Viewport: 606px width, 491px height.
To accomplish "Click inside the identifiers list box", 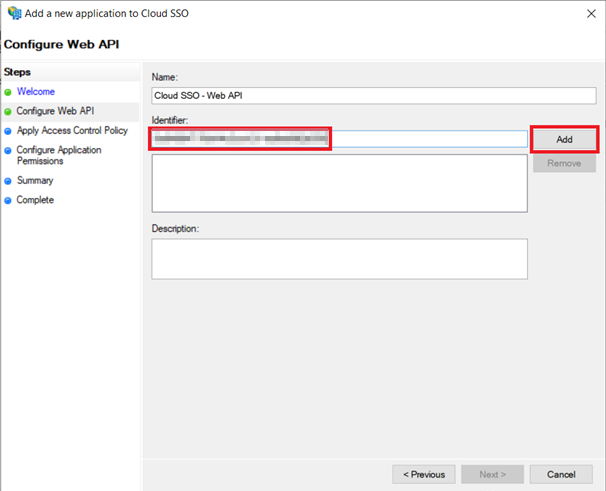I will coord(339,183).
